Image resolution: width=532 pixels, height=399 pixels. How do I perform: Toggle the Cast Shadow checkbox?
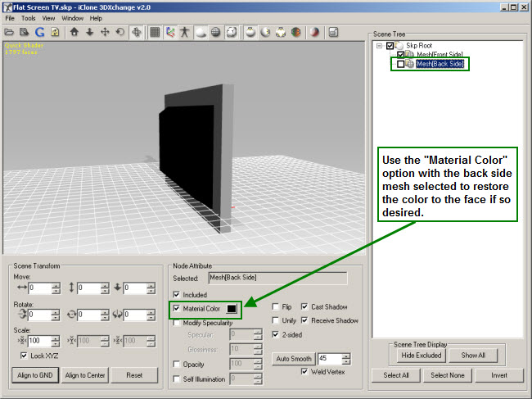coord(304,306)
